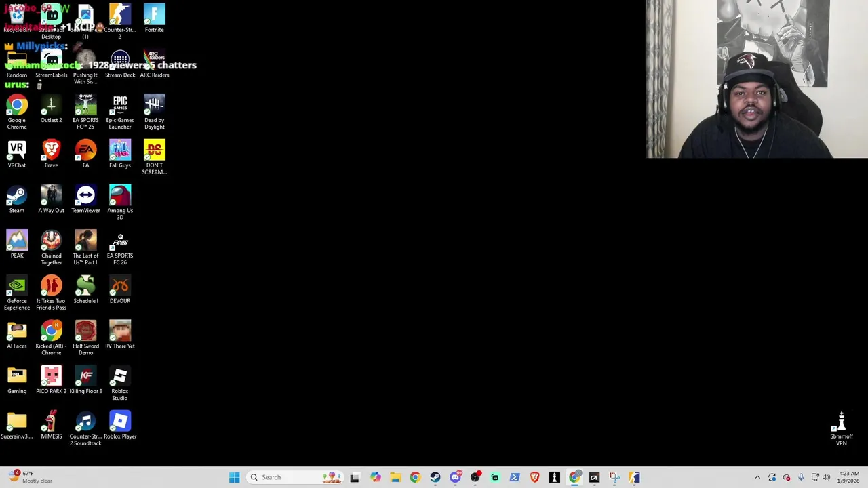Open the DON'T SCREAM shortcut

[154, 157]
